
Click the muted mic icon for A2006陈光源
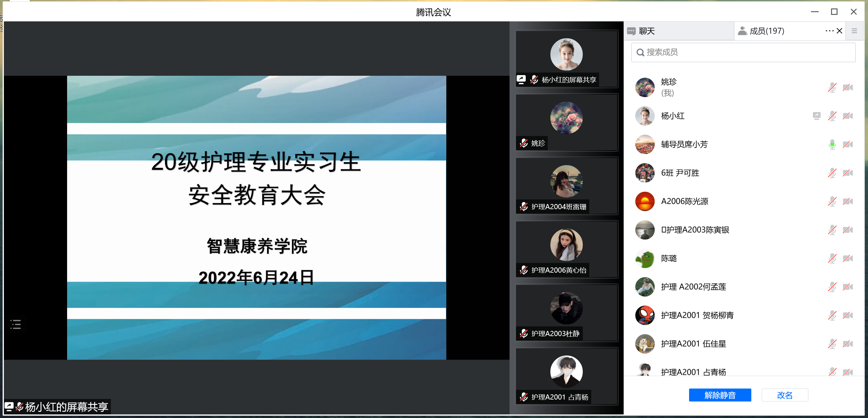tap(832, 201)
